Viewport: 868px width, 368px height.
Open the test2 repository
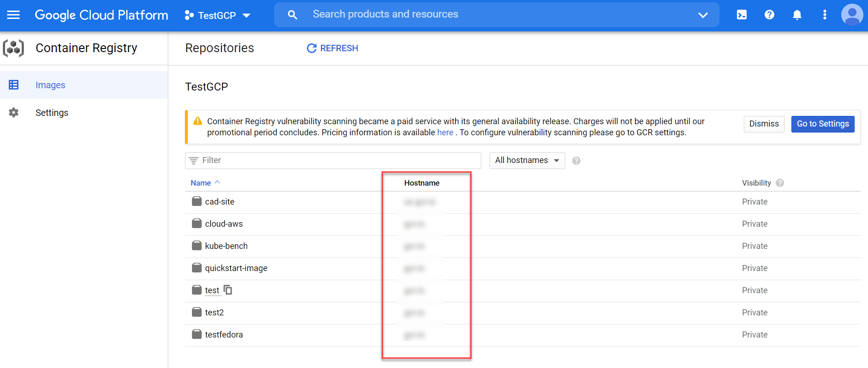(x=215, y=313)
